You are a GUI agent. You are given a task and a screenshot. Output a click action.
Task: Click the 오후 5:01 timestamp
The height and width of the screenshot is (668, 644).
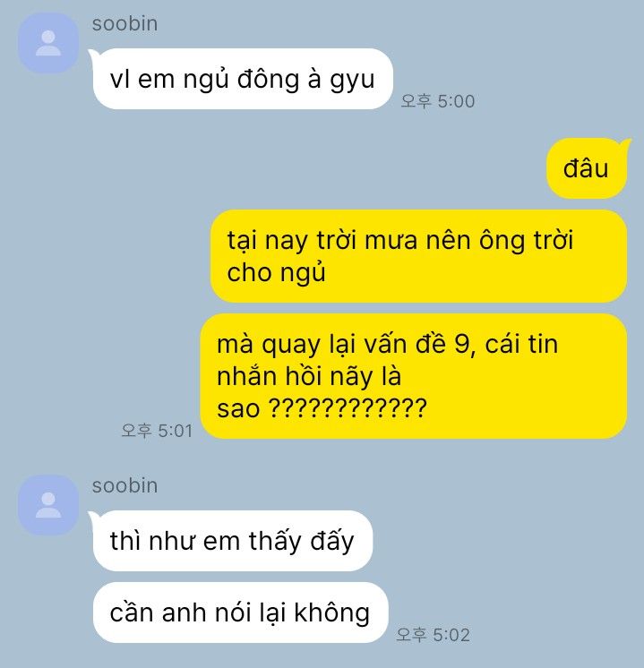point(157,431)
